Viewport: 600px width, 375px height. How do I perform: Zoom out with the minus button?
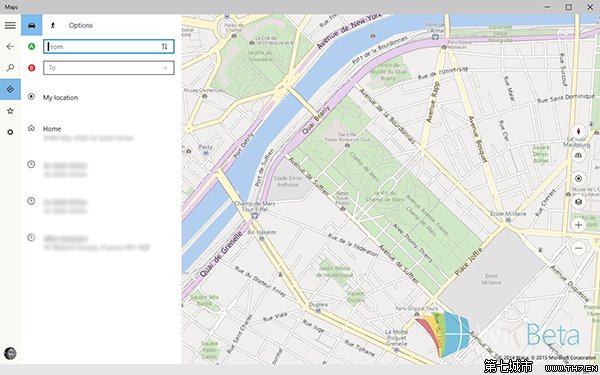point(579,248)
